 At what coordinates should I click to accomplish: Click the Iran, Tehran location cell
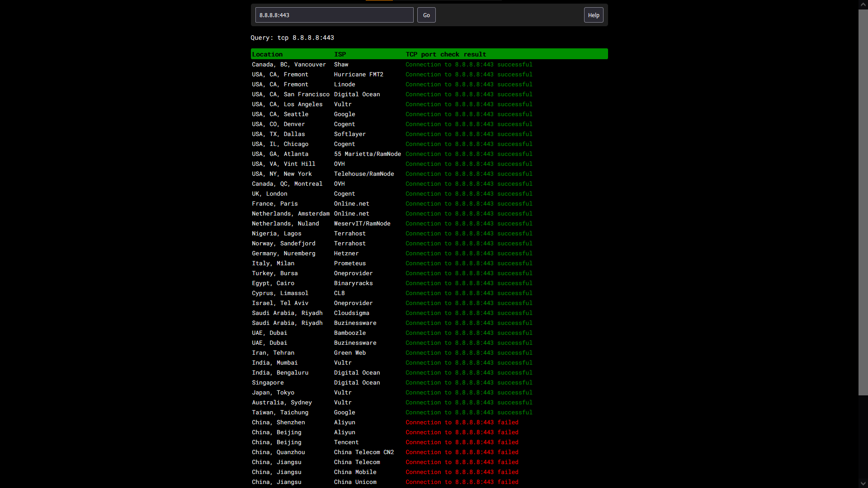click(x=273, y=353)
